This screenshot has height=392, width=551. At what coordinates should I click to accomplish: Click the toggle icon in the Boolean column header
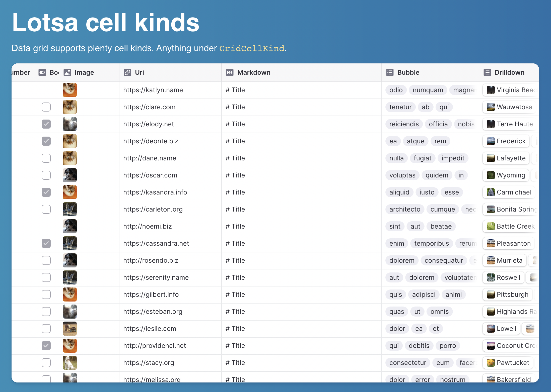(x=42, y=72)
